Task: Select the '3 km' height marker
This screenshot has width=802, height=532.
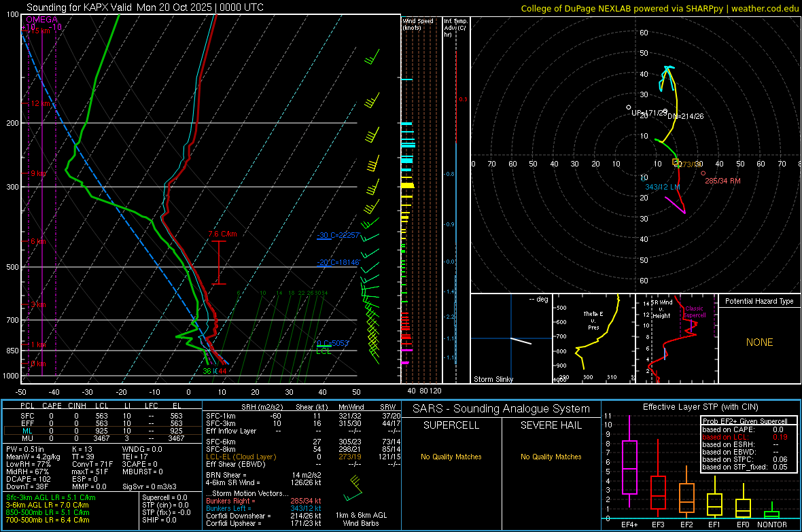Action: click(x=38, y=304)
